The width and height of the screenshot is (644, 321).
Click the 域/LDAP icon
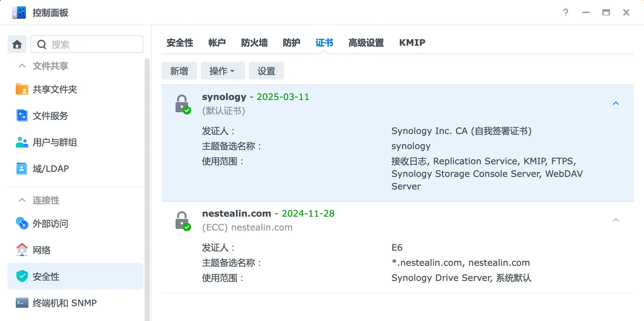[x=22, y=169]
